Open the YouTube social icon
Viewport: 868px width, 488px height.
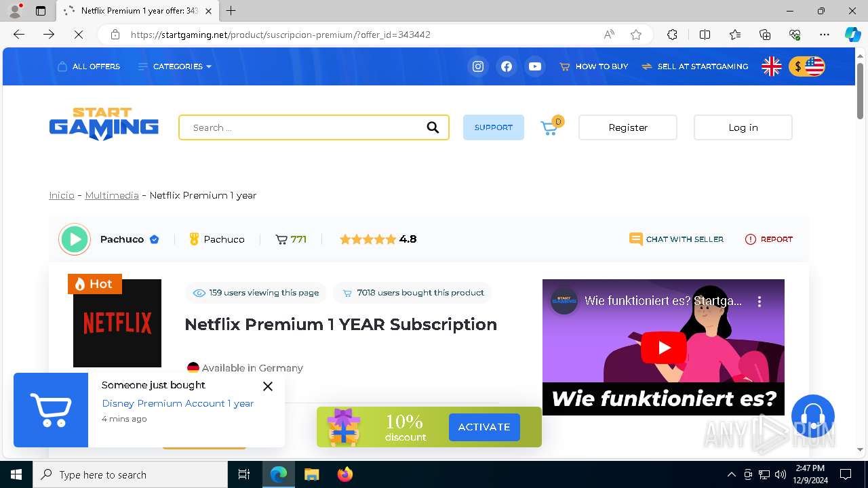(535, 66)
